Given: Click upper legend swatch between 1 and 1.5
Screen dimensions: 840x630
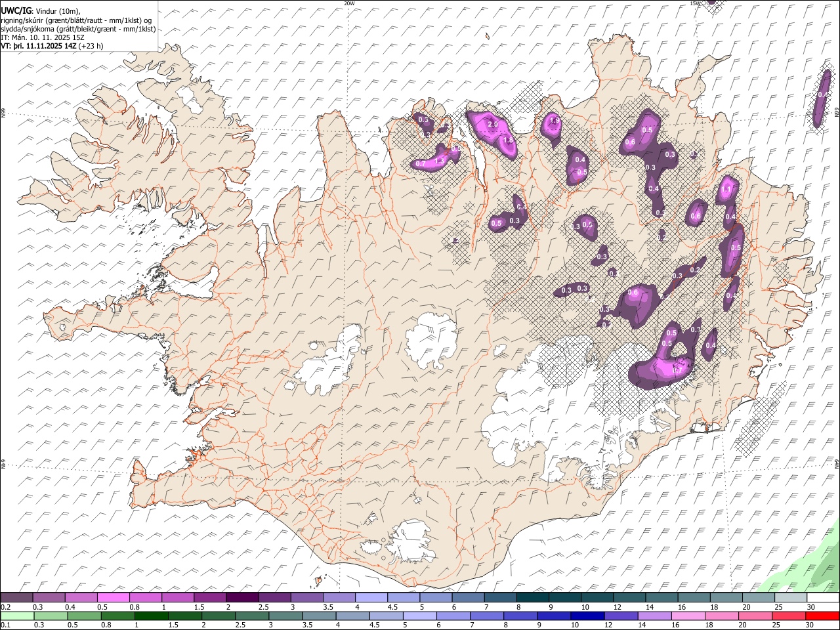Looking at the screenshot, I should tap(177, 597).
